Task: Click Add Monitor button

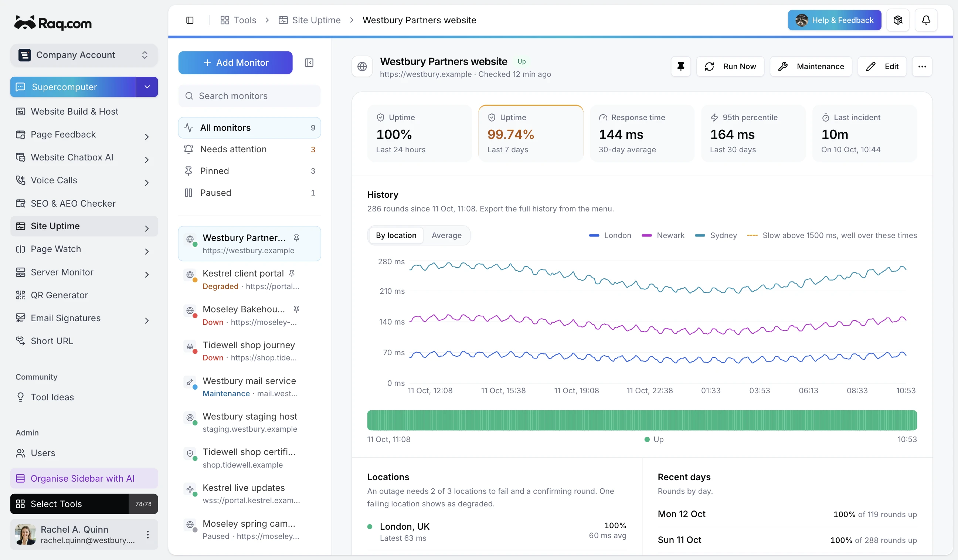Action: click(235, 63)
